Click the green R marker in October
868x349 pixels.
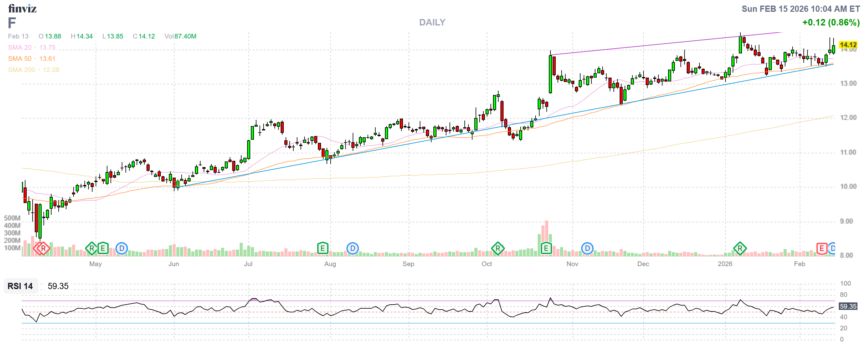point(498,249)
